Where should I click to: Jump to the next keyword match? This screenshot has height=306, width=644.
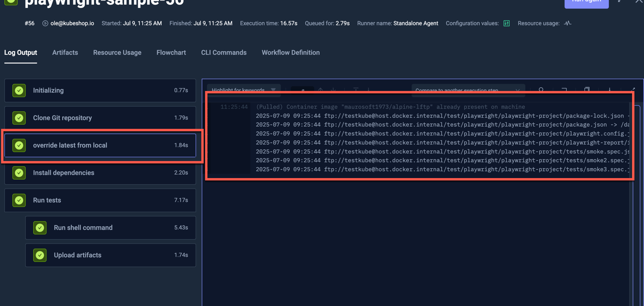(x=333, y=90)
